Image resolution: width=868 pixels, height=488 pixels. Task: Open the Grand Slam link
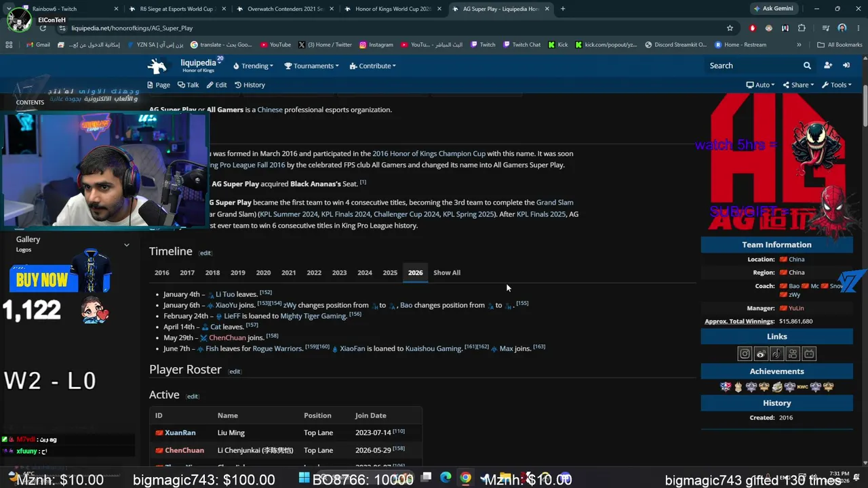pyautogui.click(x=555, y=202)
